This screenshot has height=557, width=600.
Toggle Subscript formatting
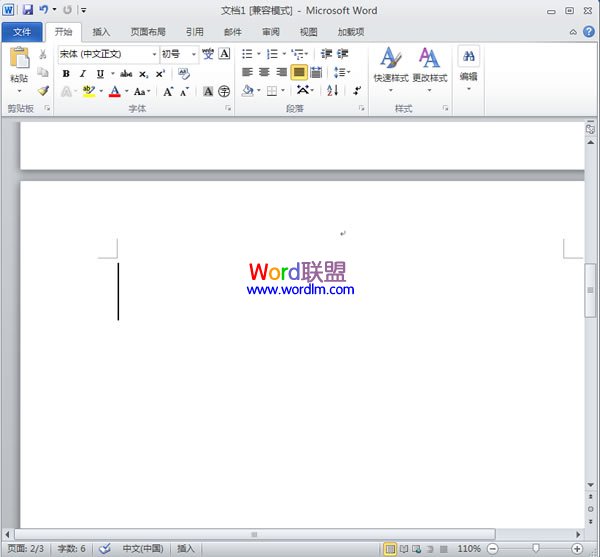pos(143,73)
